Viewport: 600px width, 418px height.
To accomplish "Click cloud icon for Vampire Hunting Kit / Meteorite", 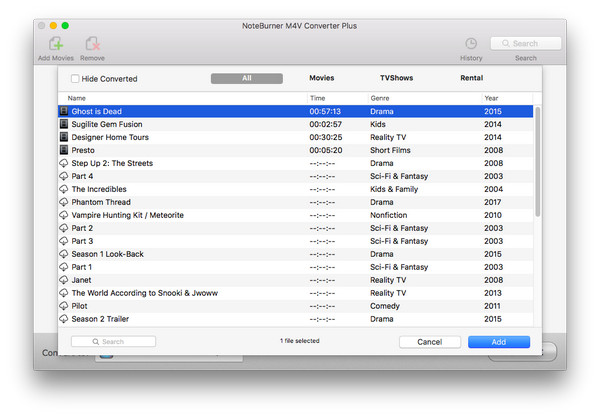I will 64,215.
